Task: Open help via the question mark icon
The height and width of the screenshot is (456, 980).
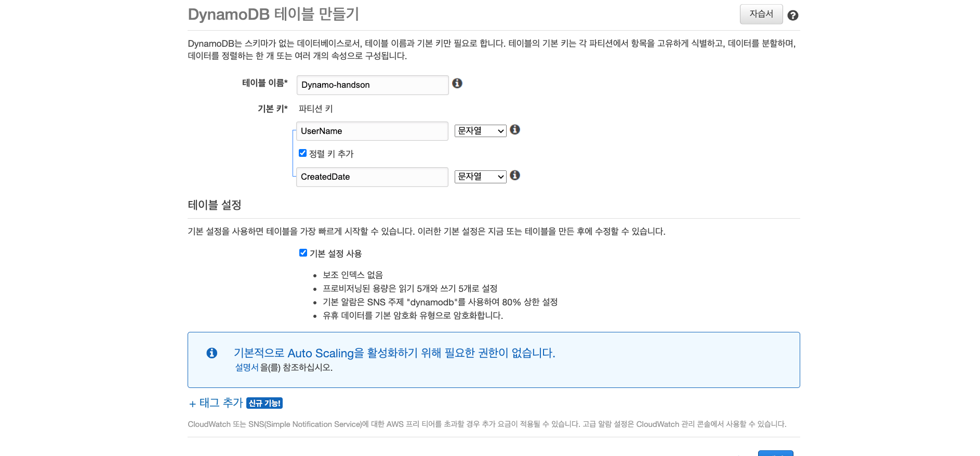Action: click(x=792, y=15)
